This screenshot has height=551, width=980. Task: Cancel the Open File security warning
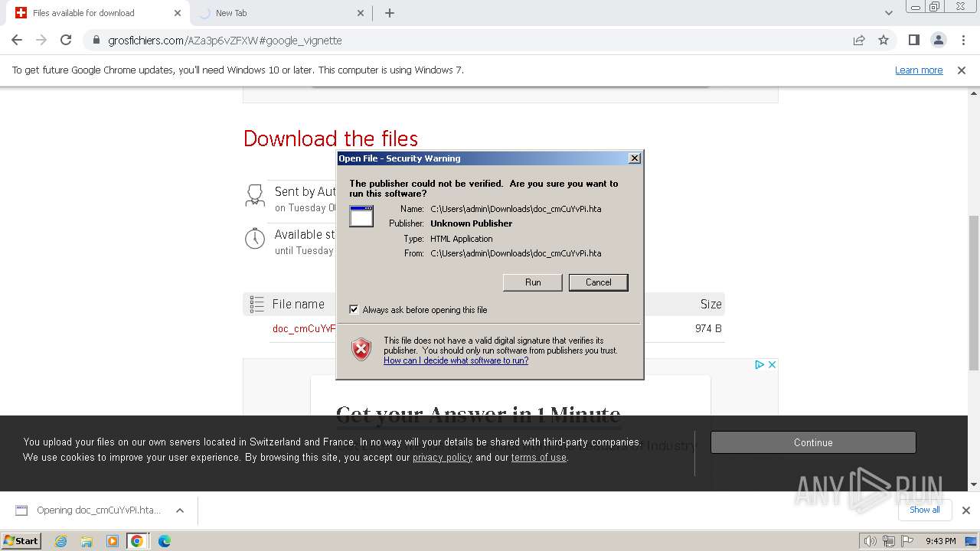[x=598, y=282]
